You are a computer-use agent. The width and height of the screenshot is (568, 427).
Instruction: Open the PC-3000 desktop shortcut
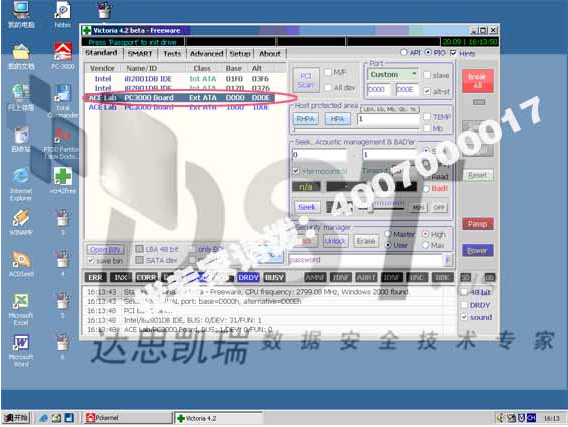pyautogui.click(x=63, y=56)
